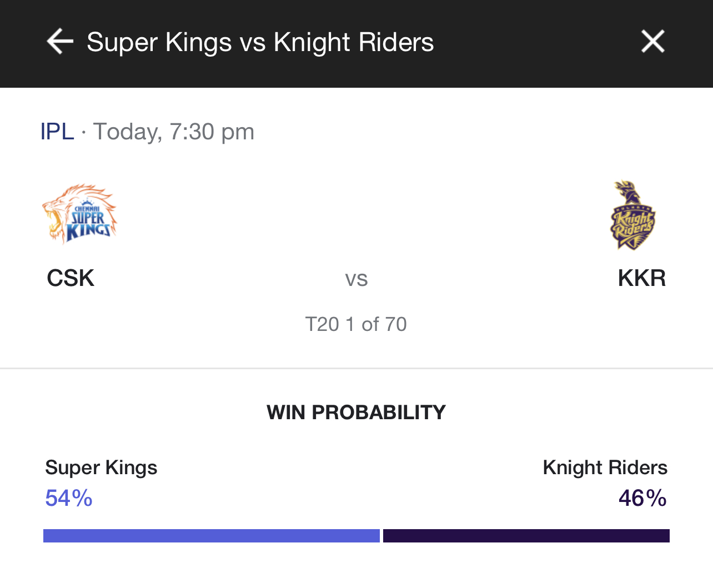Select the CSK team name

tap(71, 278)
